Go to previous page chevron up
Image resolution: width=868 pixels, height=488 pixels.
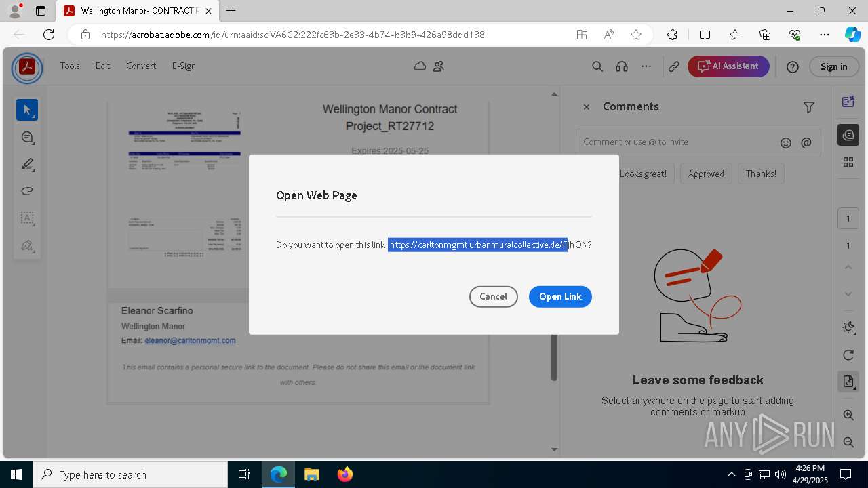click(x=848, y=267)
